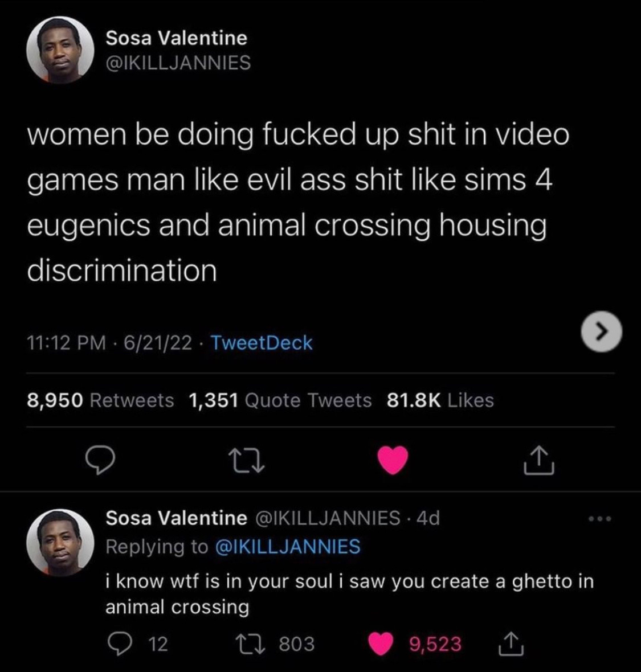View the 81.8K Likes list
641x672 pixels.
point(440,400)
